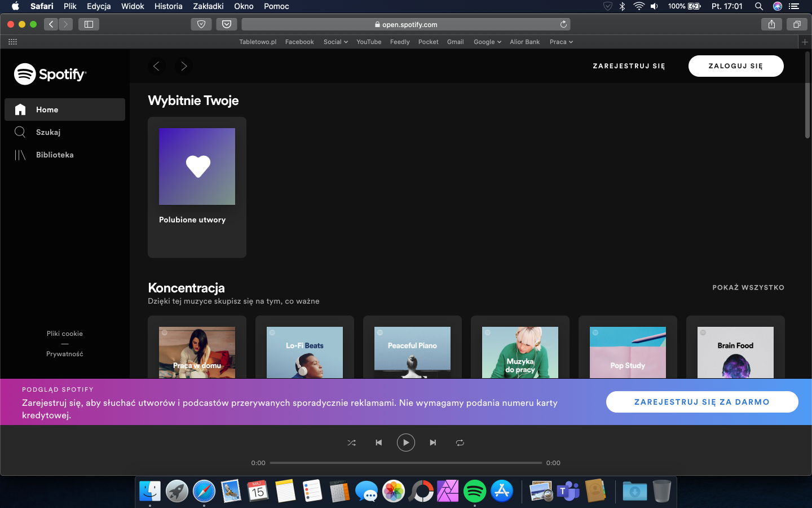812x508 pixels.
Task: Reload the page
Action: (563, 24)
